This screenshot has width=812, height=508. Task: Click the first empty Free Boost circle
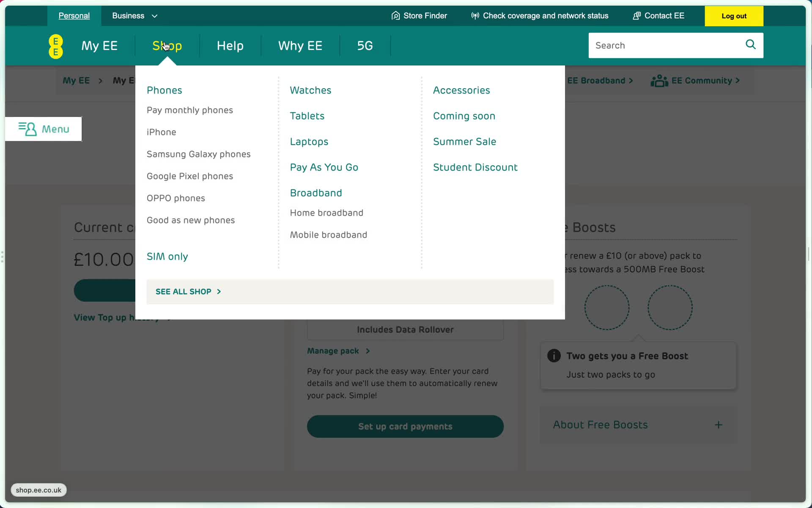coord(607,307)
